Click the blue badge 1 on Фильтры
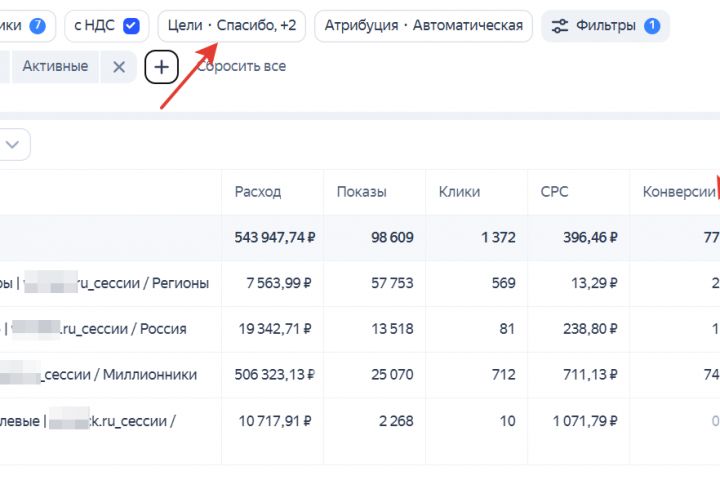720x480 pixels. point(652,25)
